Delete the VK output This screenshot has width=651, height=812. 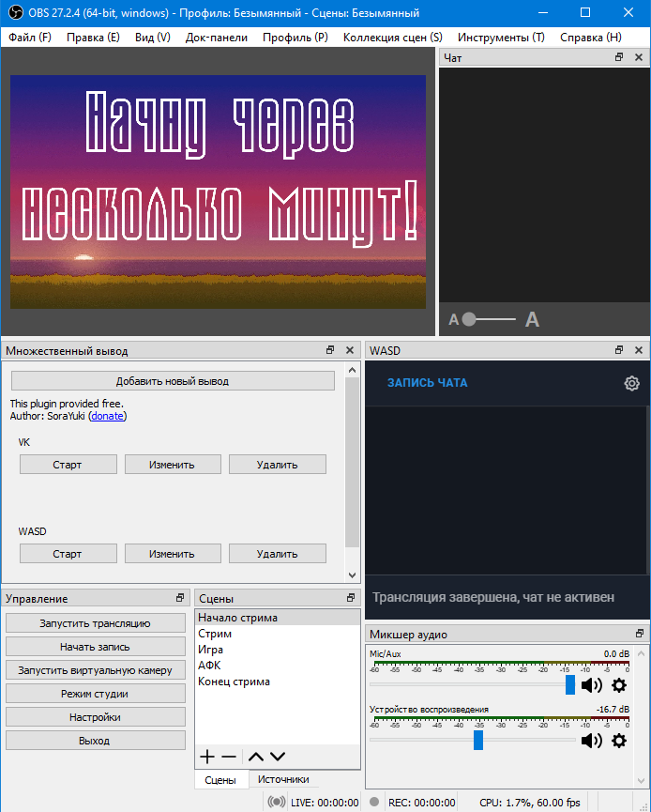click(x=278, y=465)
